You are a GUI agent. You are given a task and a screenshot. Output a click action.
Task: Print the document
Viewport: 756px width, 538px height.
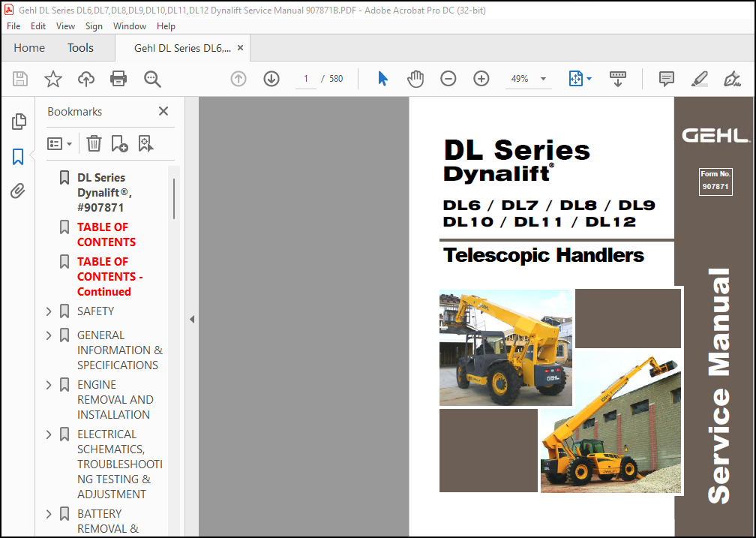click(x=118, y=79)
